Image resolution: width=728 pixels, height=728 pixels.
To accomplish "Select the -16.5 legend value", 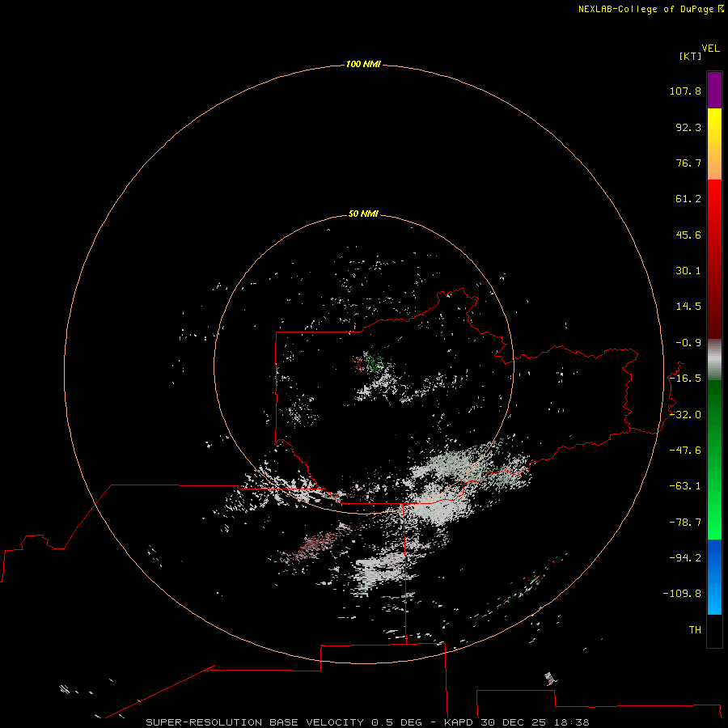I will [685, 379].
